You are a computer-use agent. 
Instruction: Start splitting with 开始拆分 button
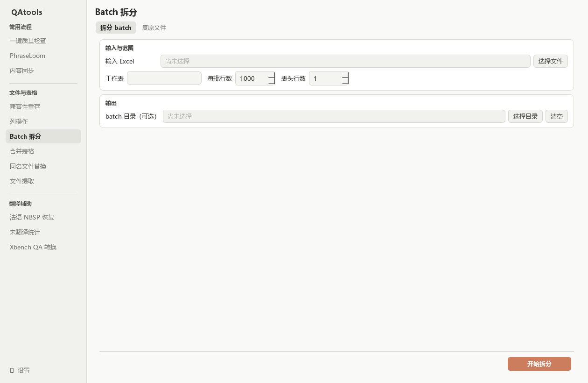(x=539, y=364)
